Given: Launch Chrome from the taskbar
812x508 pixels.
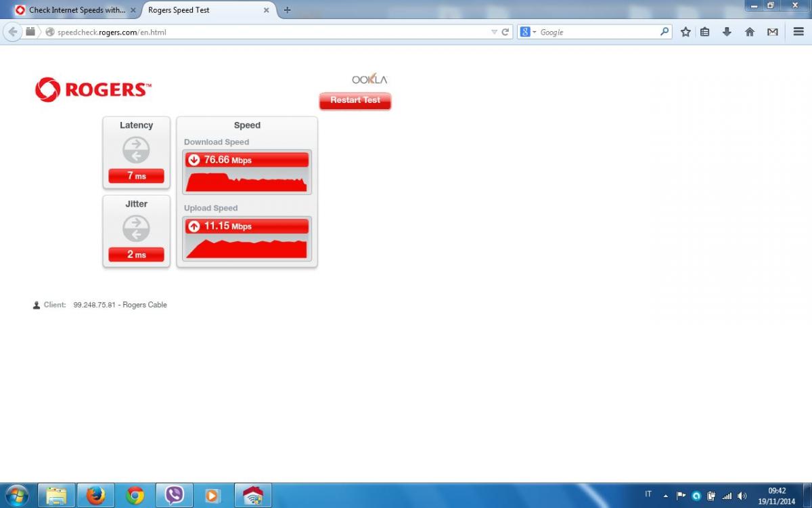Looking at the screenshot, I should (135, 496).
